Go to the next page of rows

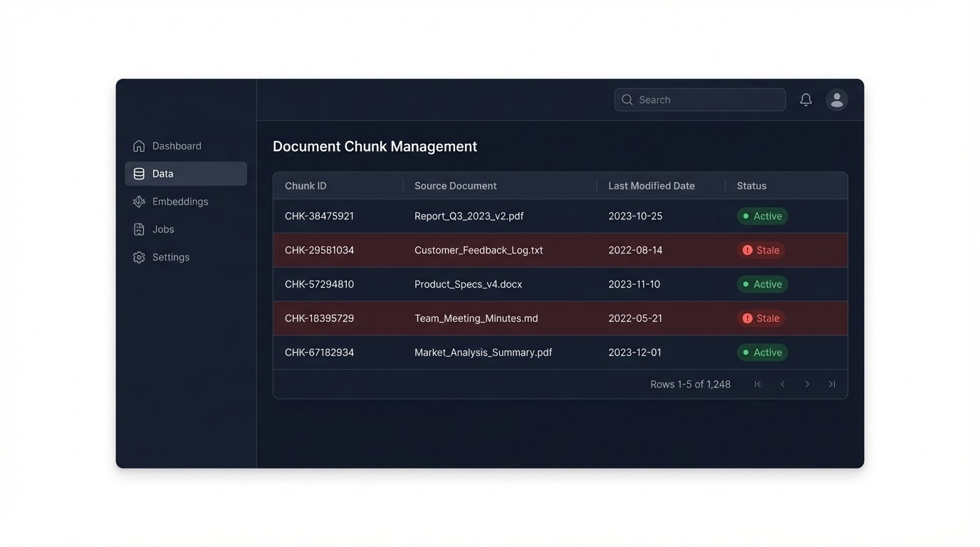click(x=807, y=385)
